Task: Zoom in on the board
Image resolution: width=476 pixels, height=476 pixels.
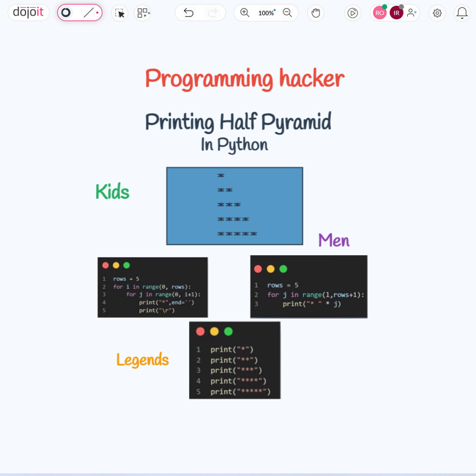Action: coord(245,13)
